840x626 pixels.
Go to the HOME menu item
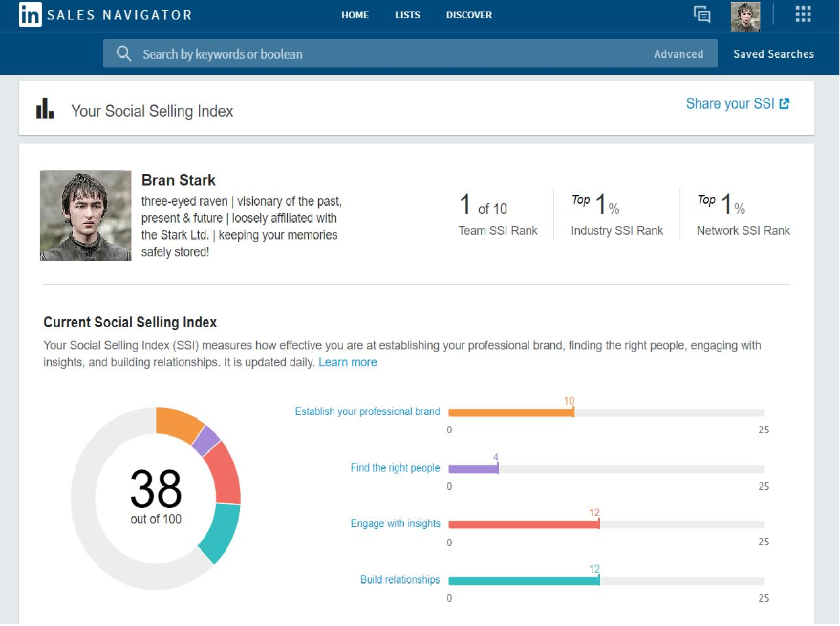click(x=355, y=15)
